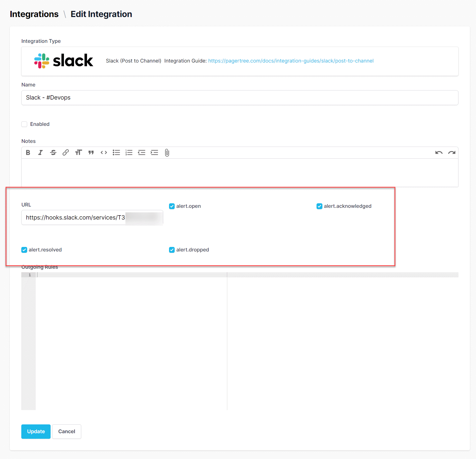Click the Name input field
The height and width of the screenshot is (459, 476).
[240, 98]
